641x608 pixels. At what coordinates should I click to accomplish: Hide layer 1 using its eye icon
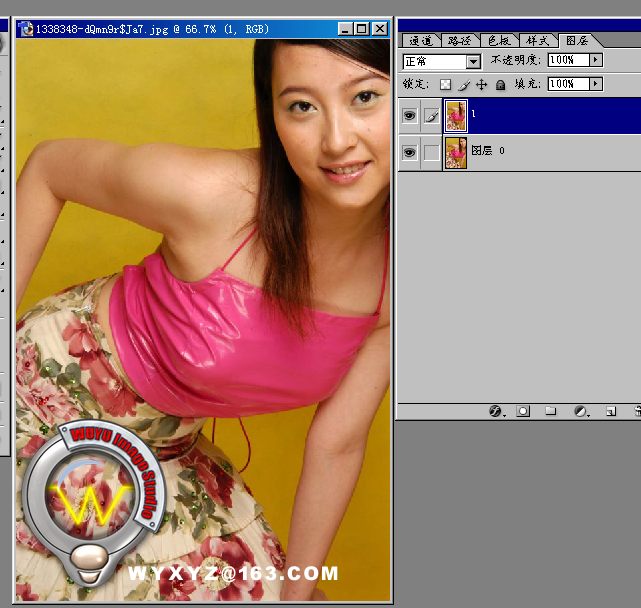pos(409,116)
